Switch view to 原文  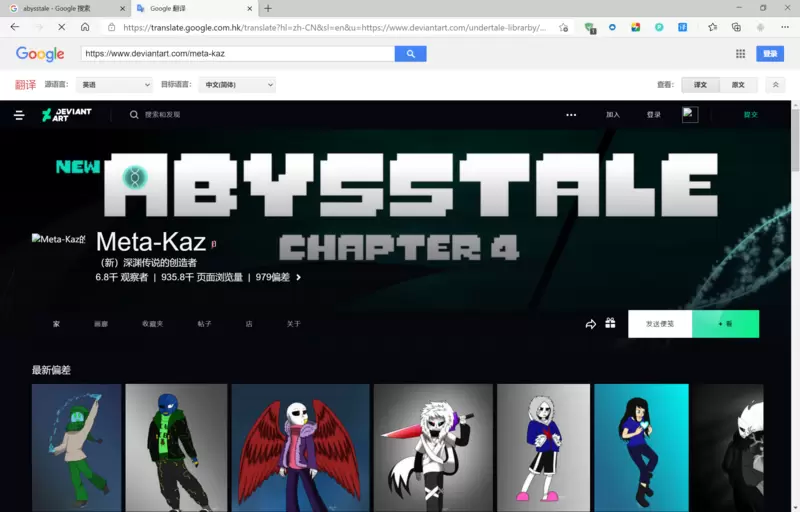(738, 85)
